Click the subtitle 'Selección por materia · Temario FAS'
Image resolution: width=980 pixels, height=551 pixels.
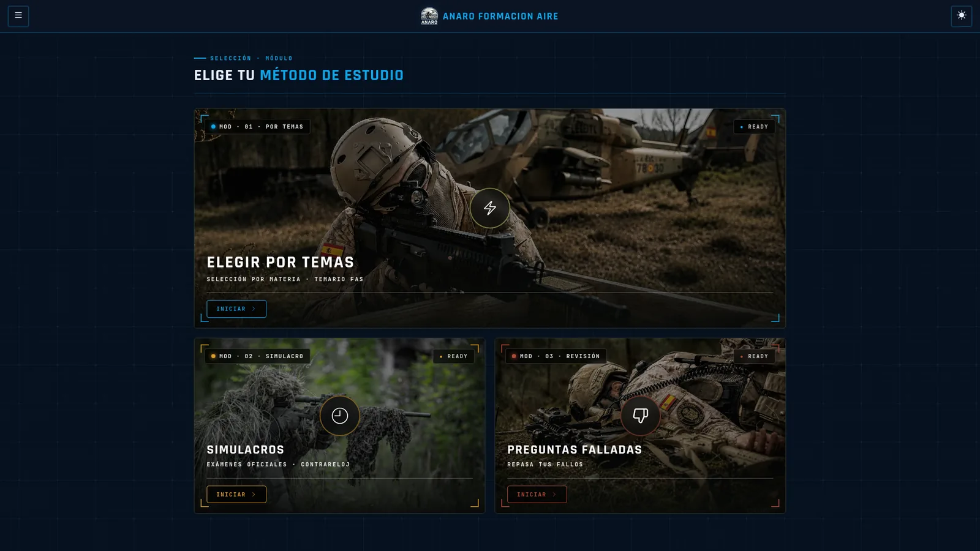click(x=285, y=279)
